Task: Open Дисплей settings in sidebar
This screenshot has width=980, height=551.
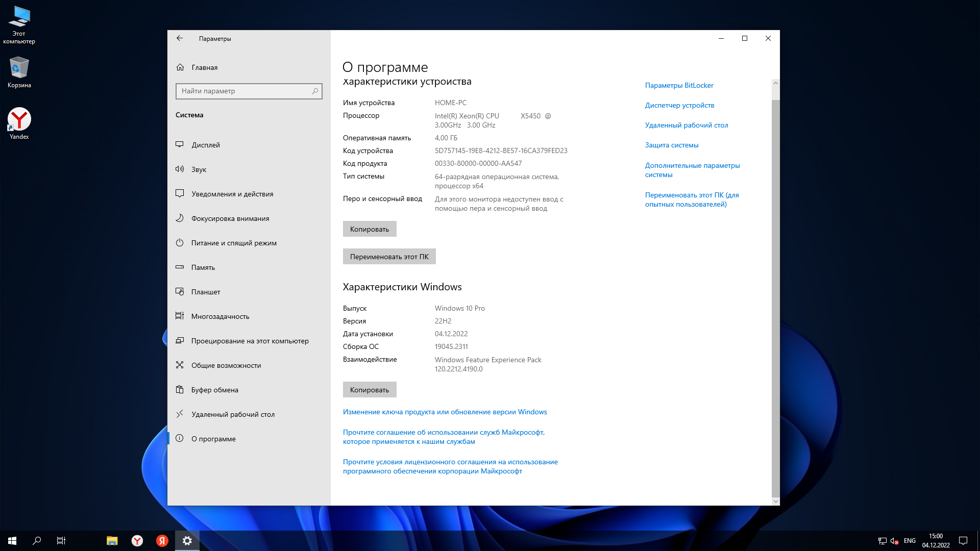Action: 206,145
